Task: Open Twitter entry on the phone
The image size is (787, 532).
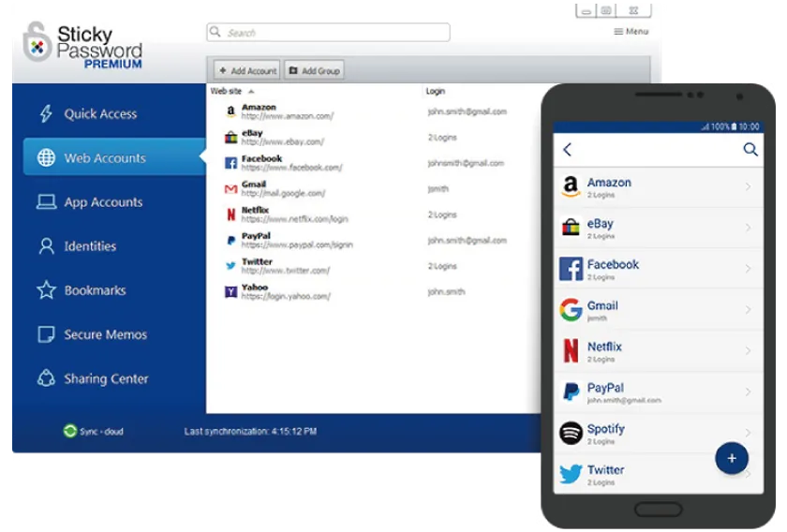Action: [659, 474]
